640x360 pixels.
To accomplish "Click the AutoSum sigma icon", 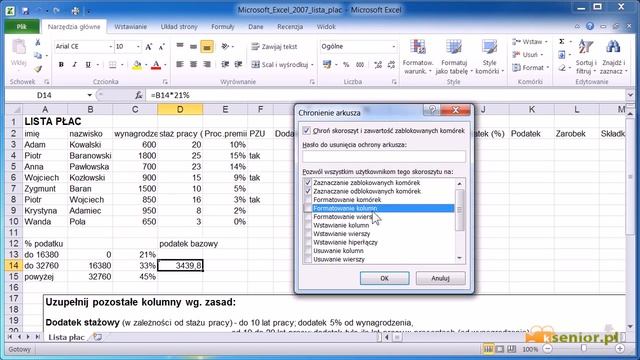I will pos(562,42).
